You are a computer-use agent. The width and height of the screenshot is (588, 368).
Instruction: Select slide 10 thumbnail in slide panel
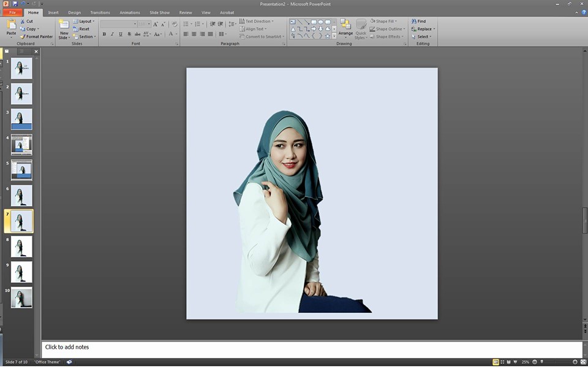point(21,297)
